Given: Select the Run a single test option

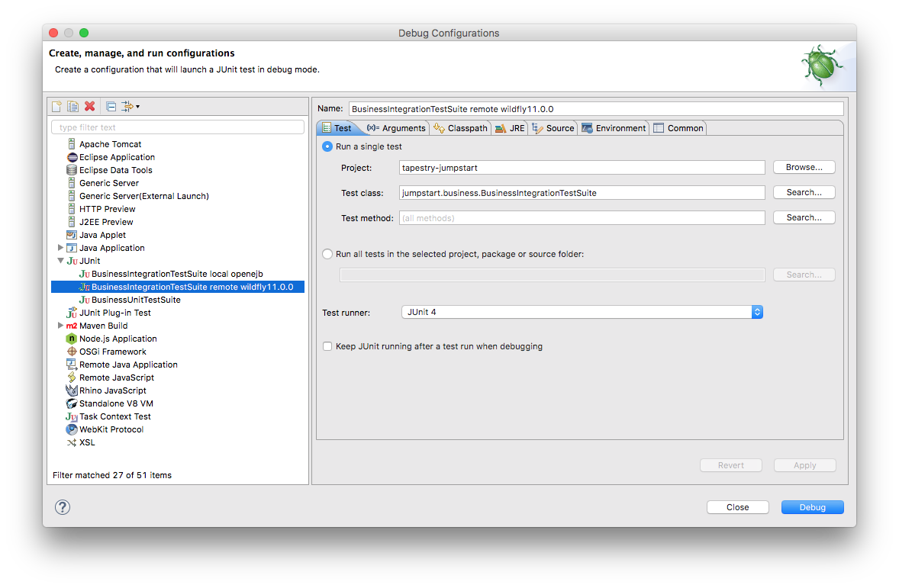Looking at the screenshot, I should coord(327,146).
